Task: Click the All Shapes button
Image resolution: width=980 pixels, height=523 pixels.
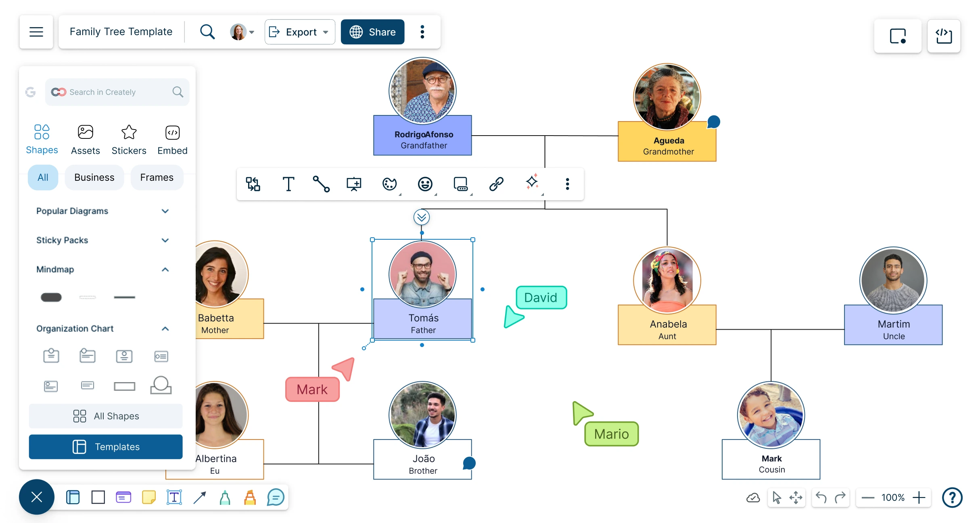Action: pyautogui.click(x=106, y=416)
